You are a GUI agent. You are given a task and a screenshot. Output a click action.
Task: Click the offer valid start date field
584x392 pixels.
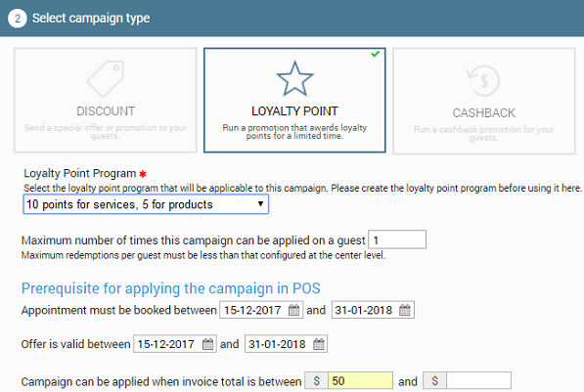point(175,344)
